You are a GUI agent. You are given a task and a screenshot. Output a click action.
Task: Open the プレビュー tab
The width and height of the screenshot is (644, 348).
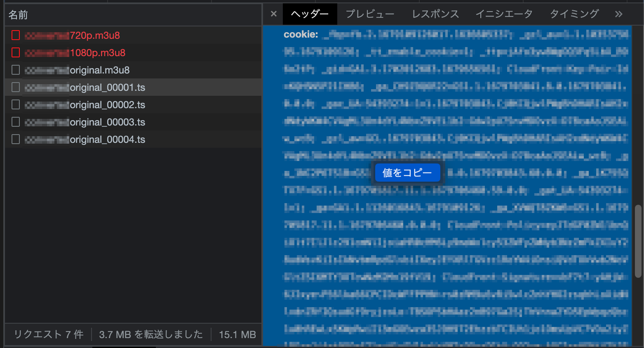coord(370,14)
